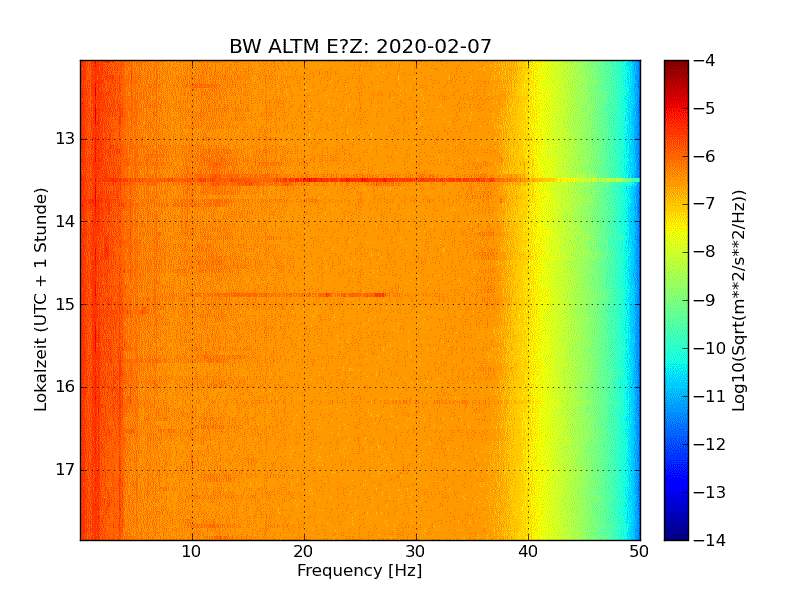The height and width of the screenshot is (600, 800).
Task: Click the y-axis tick label '16'
Action: tap(65, 387)
